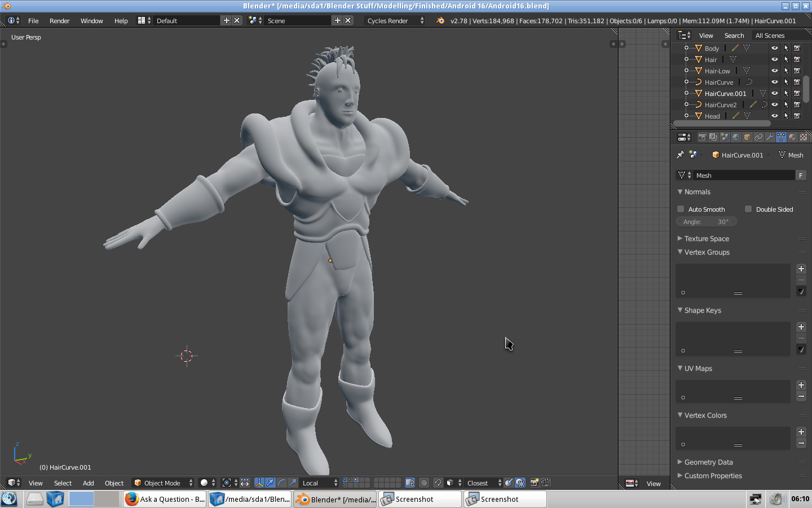Click the mesh data icon on Hair-Low row

coord(747,71)
